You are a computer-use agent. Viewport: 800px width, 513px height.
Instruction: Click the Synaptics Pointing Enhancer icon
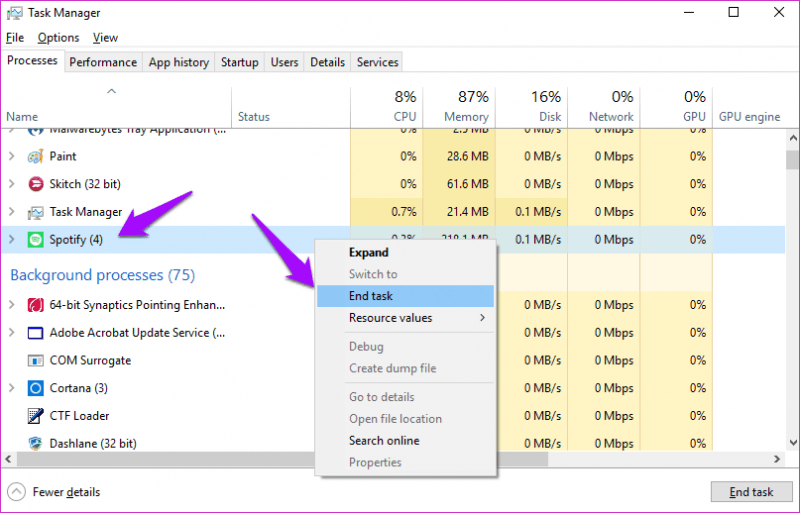point(36,305)
